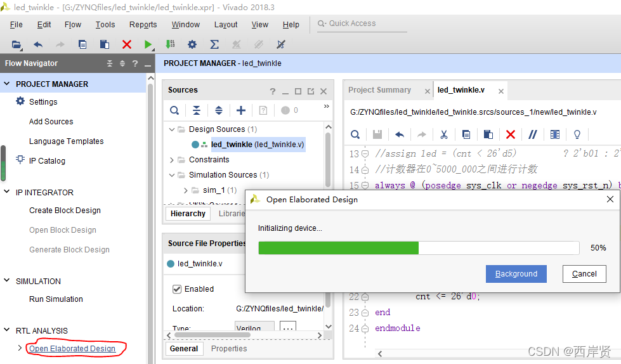Click the Sources panel search icon
Viewport: 621px width, 364px height.
174,110
